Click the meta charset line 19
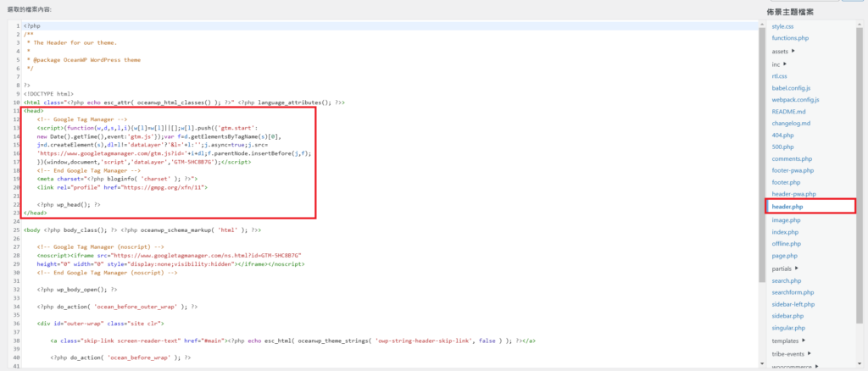868x371 pixels. click(x=117, y=179)
